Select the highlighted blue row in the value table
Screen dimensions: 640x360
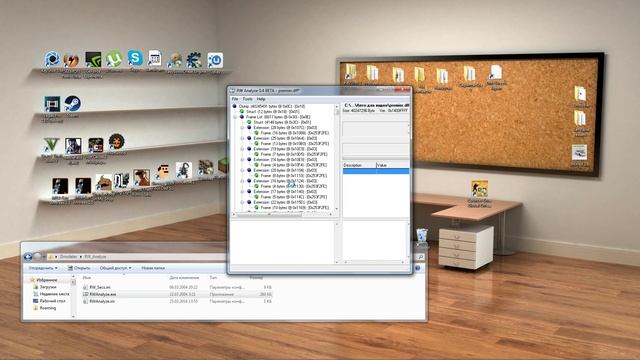[376, 171]
